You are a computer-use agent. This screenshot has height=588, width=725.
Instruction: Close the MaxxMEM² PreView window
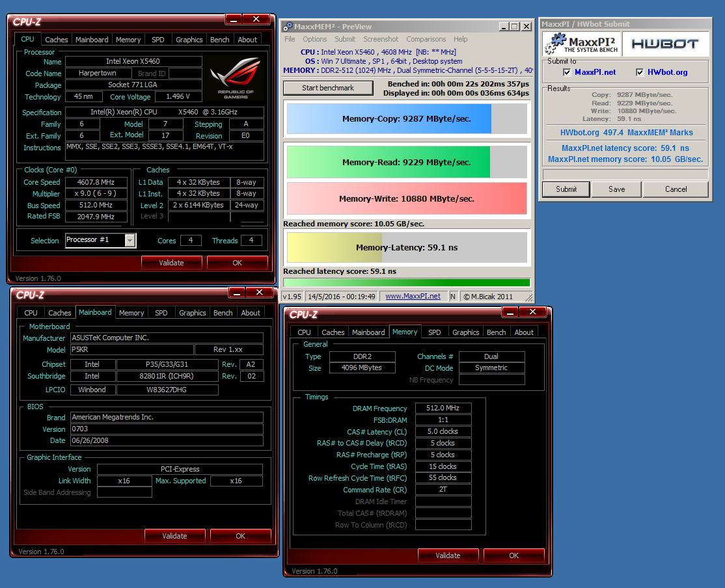coord(527,27)
